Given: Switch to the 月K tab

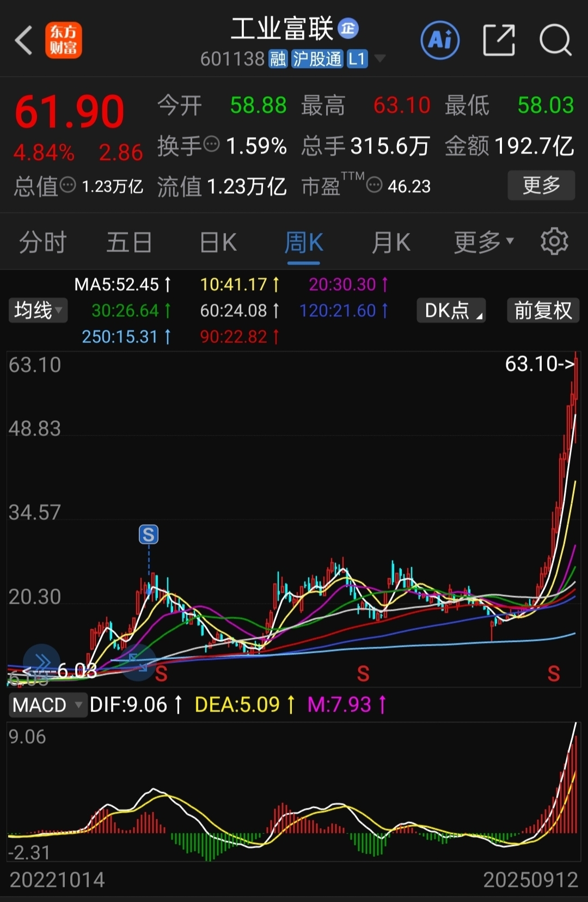Looking at the screenshot, I should coord(391,242).
